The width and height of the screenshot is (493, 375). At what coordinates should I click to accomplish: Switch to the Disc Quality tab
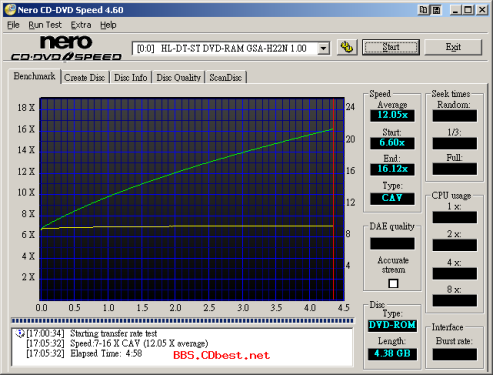[179, 77]
